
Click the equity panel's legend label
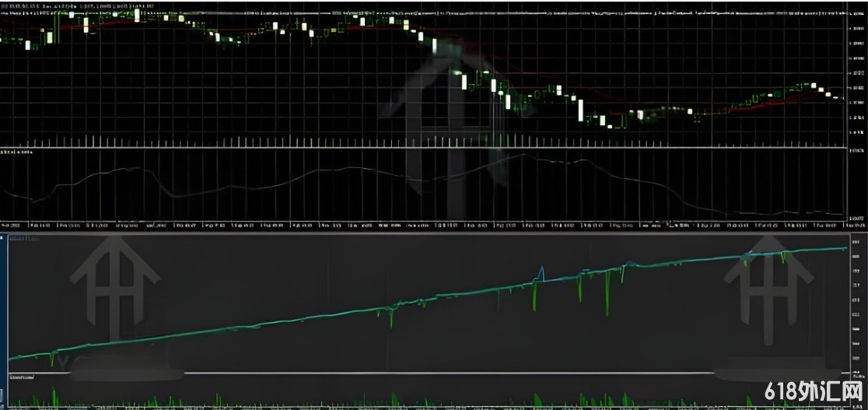tap(25, 239)
